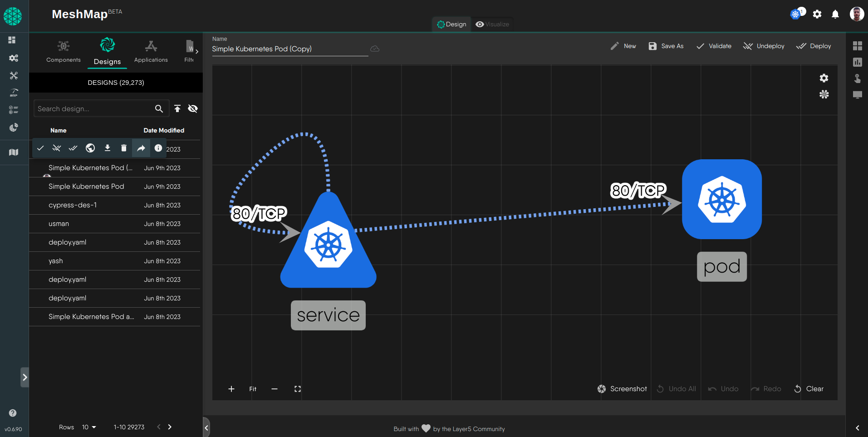Open the SMP performance panel in the sidebar
The height and width of the screenshot is (437, 868).
click(x=13, y=93)
